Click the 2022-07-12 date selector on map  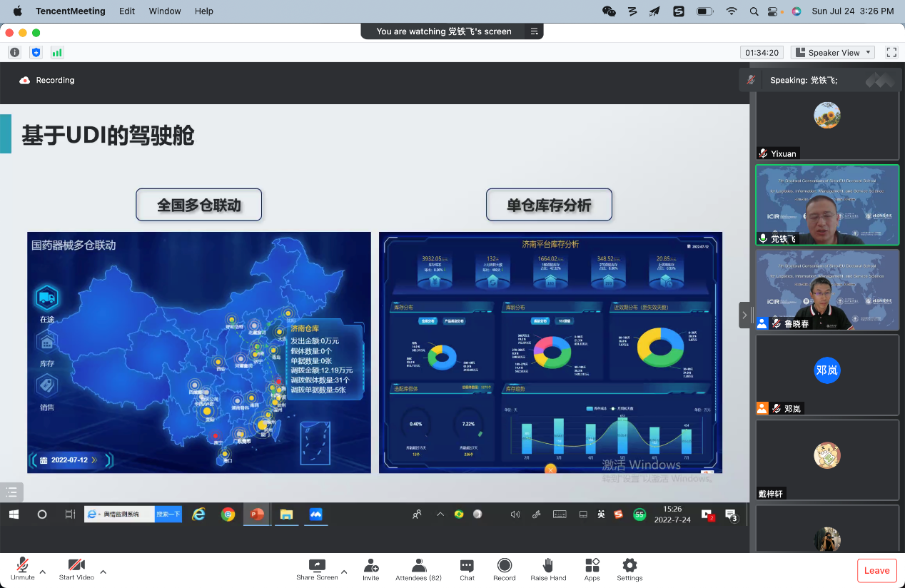tap(70, 460)
